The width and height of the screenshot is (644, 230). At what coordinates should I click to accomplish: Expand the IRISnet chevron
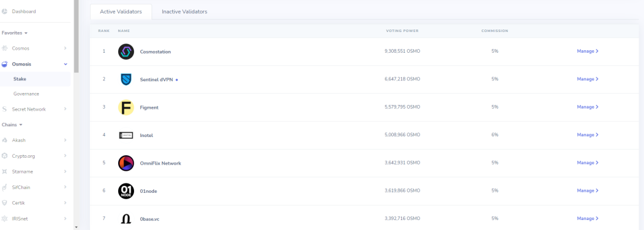65,219
